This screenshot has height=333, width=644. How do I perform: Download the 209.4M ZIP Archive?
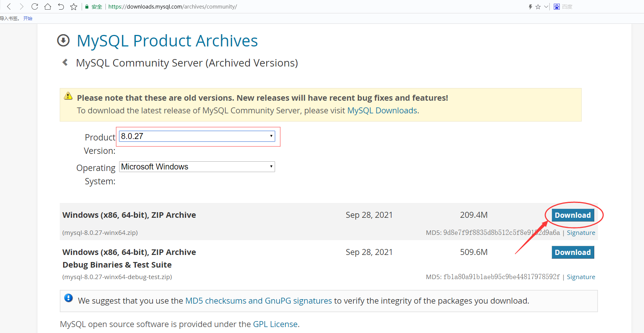point(573,215)
